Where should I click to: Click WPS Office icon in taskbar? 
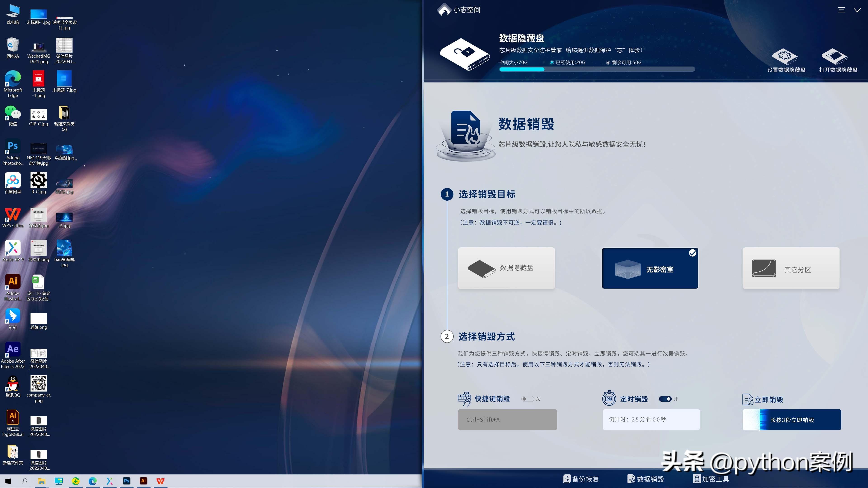(161, 481)
